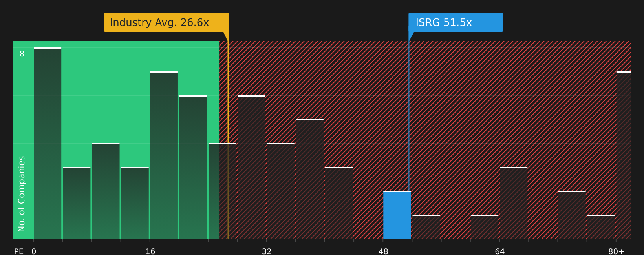This screenshot has width=644, height=255.
Task: Select the 80+ bar at the chart's right edge
Action: [624, 155]
